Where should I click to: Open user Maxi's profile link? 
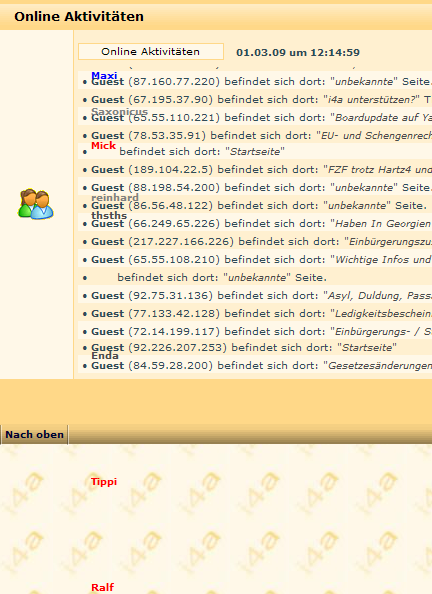(104, 75)
